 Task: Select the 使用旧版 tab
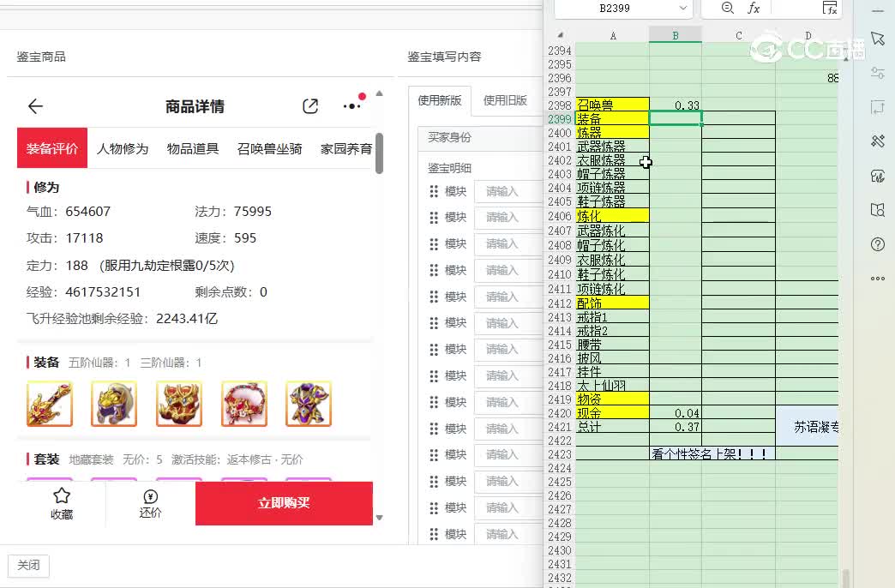pyautogui.click(x=505, y=100)
